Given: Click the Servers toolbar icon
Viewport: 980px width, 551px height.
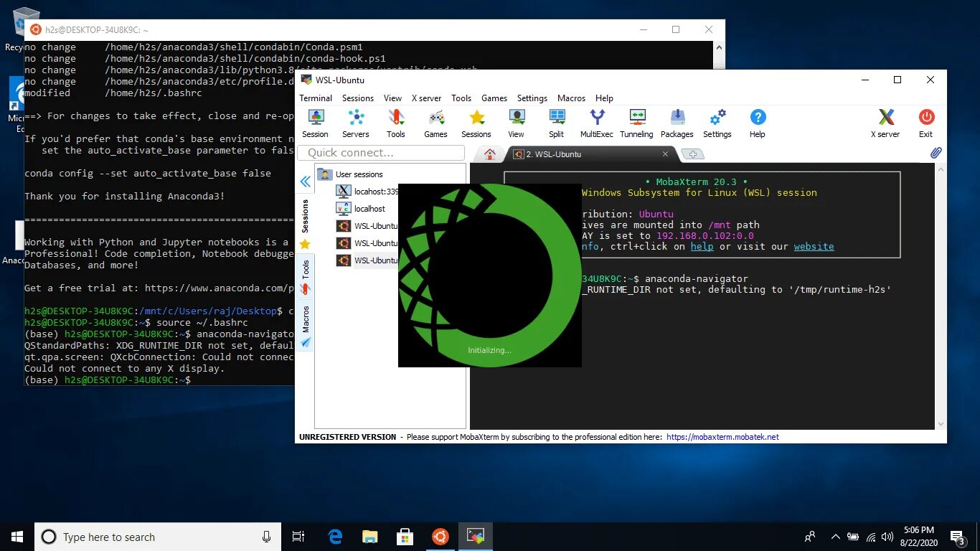Looking at the screenshot, I should [356, 123].
